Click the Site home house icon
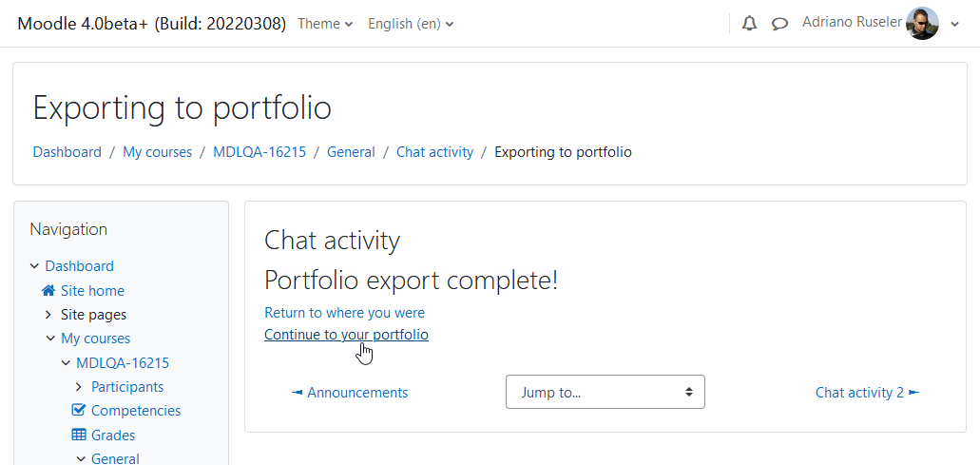Viewport: 980px width, 465px height. point(48,291)
